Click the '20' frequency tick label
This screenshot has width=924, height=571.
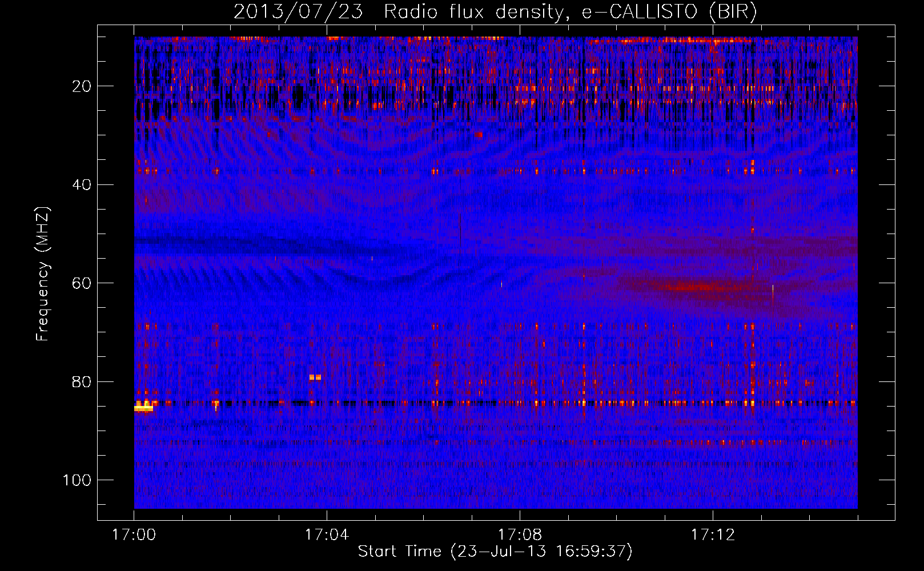pyautogui.click(x=82, y=86)
